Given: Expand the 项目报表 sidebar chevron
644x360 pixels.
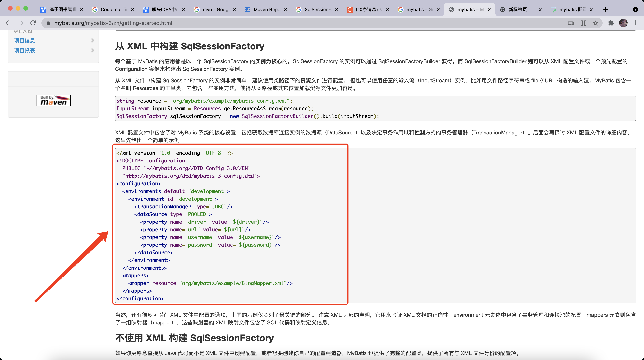Looking at the screenshot, I should [x=93, y=51].
